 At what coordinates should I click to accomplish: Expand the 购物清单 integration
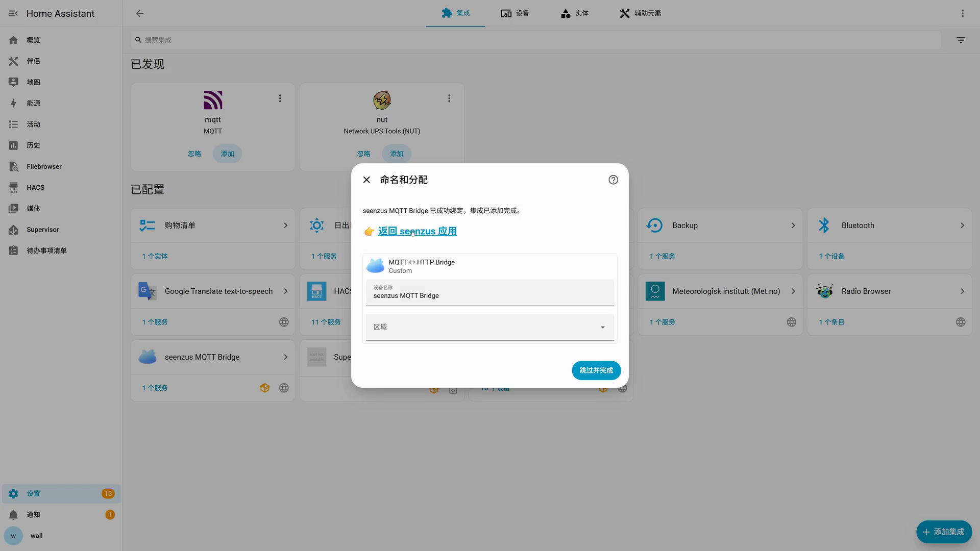[213, 226]
